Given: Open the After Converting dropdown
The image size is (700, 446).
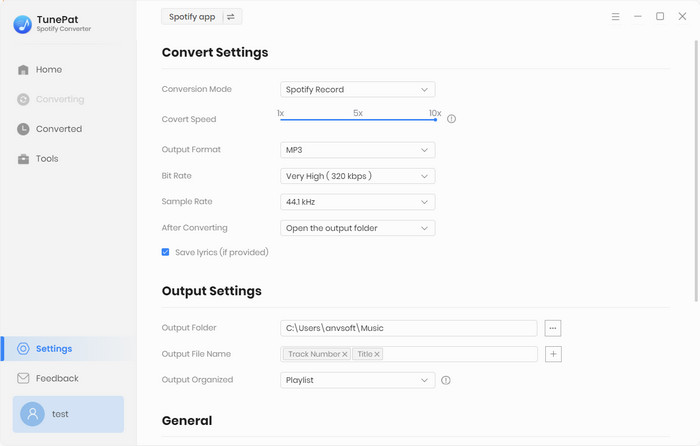Looking at the screenshot, I should 358,228.
